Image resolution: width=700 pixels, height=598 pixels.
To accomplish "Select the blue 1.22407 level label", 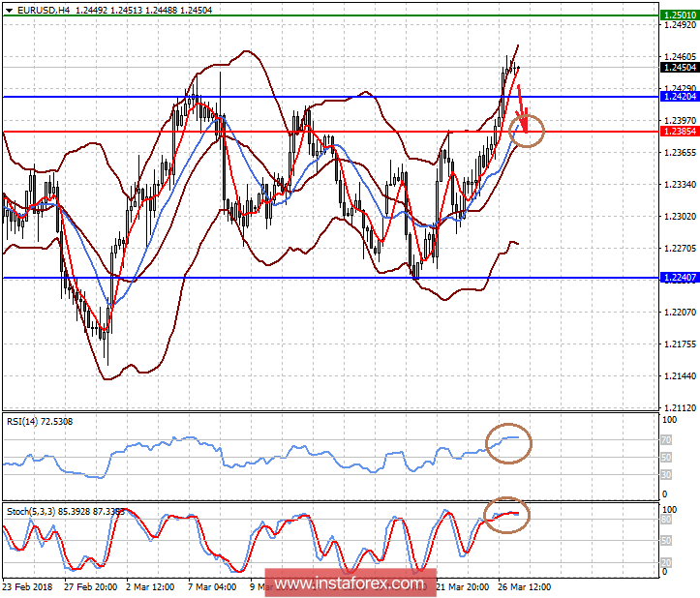I will click(x=680, y=278).
